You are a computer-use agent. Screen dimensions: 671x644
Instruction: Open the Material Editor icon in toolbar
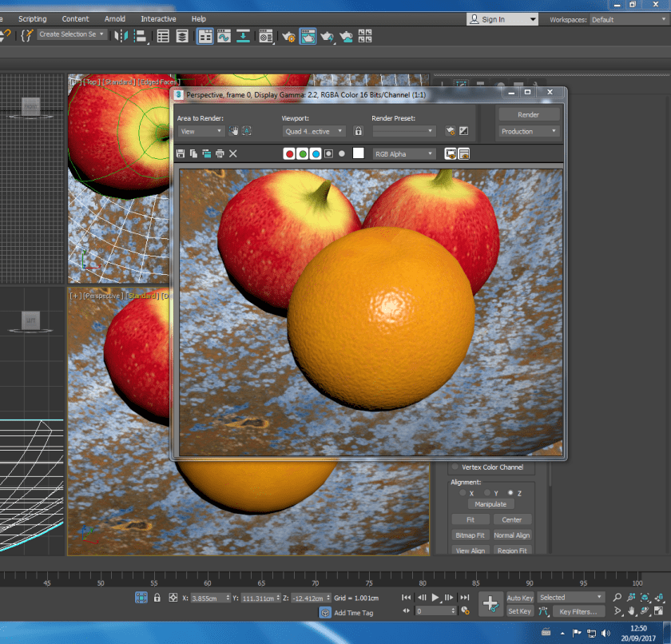point(265,36)
